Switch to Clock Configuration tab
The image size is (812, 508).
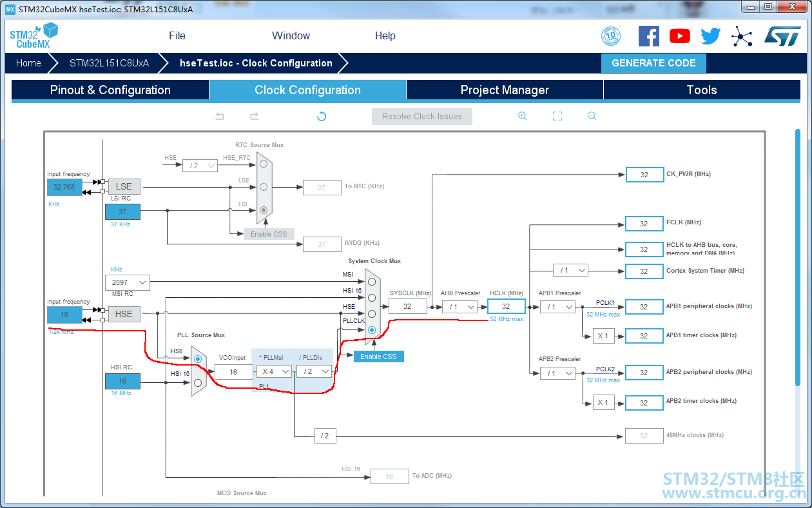tap(308, 90)
